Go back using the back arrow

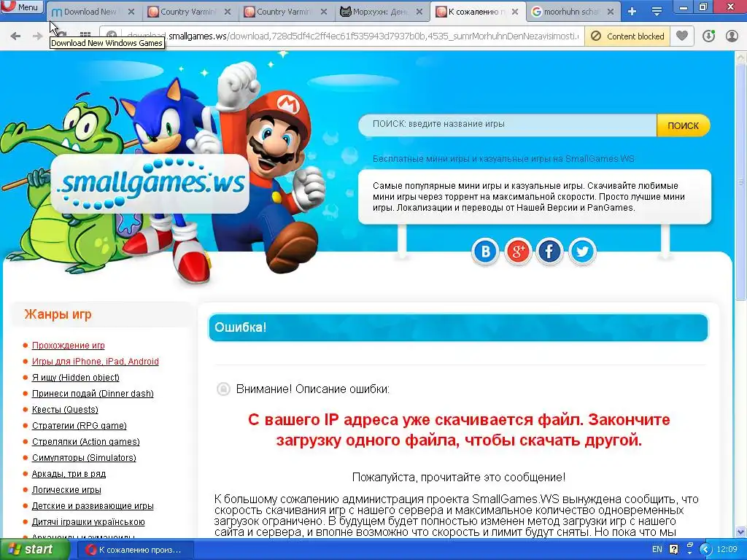tap(15, 36)
